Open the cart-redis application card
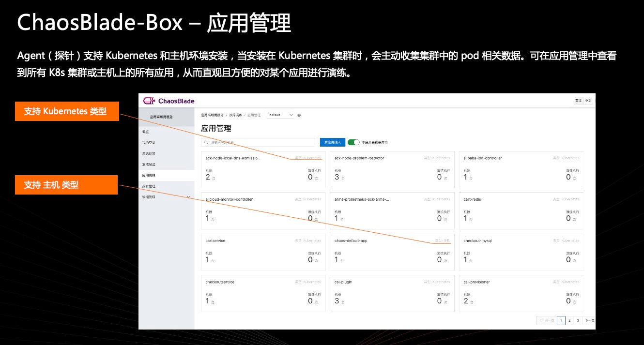The width and height of the screenshot is (644, 345). click(521, 210)
